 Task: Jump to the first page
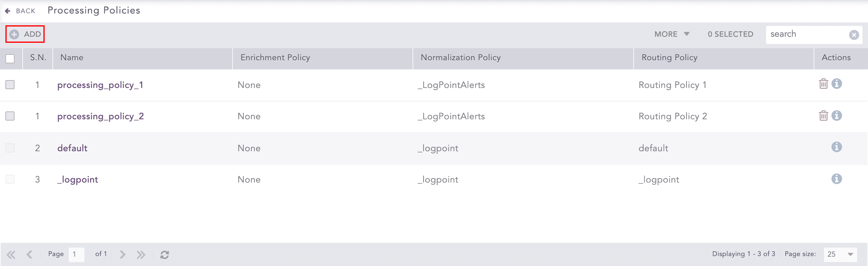tap(11, 255)
